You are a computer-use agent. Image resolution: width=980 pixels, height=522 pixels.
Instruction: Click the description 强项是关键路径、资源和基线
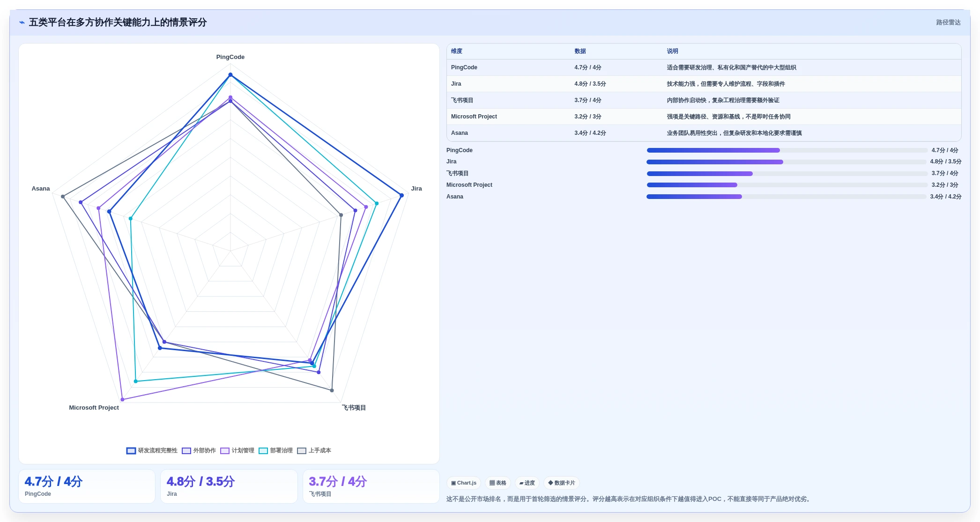click(x=728, y=117)
